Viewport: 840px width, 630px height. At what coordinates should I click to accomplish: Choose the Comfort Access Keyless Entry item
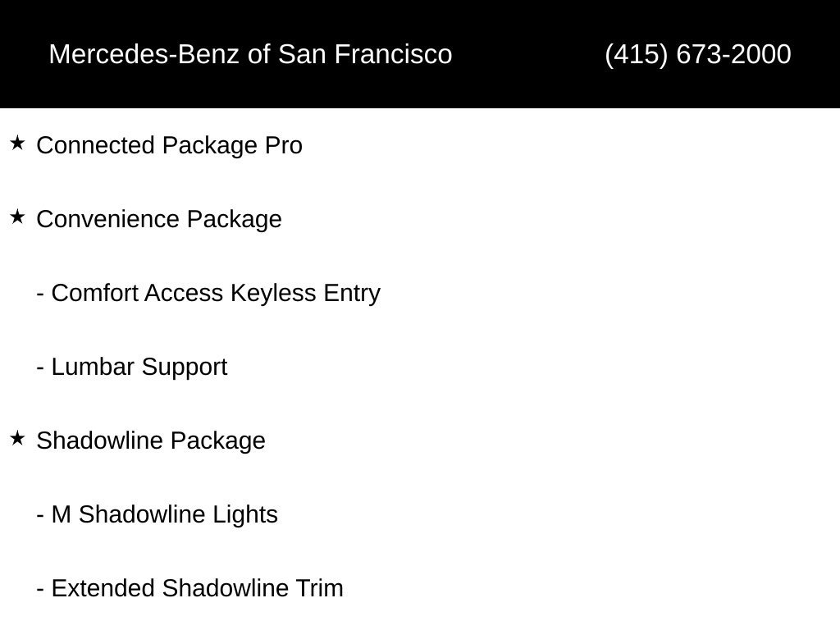click(x=208, y=293)
